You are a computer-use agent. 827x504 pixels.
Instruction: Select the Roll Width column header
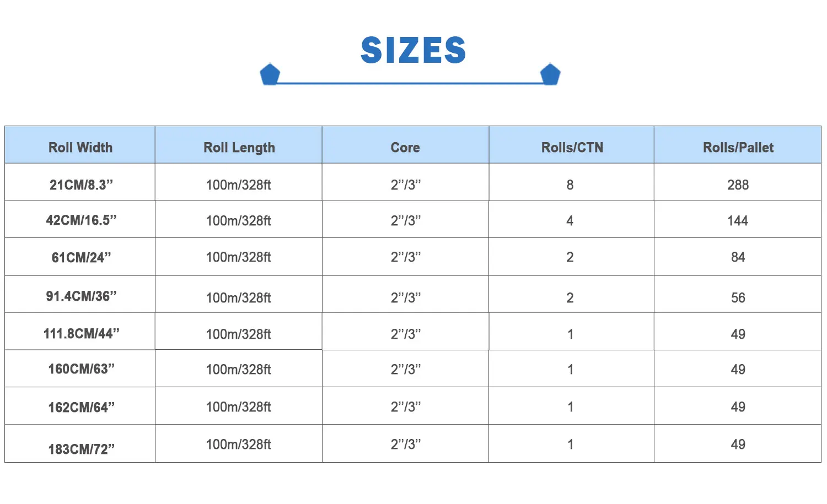[80, 148]
